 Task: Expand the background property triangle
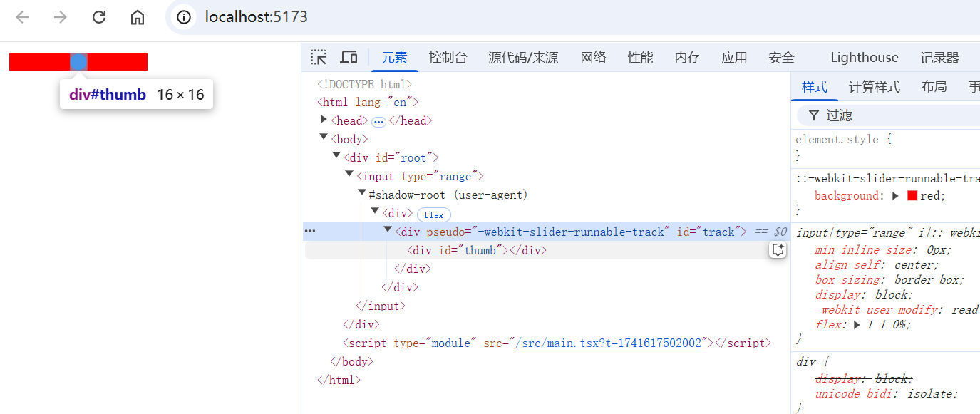896,196
